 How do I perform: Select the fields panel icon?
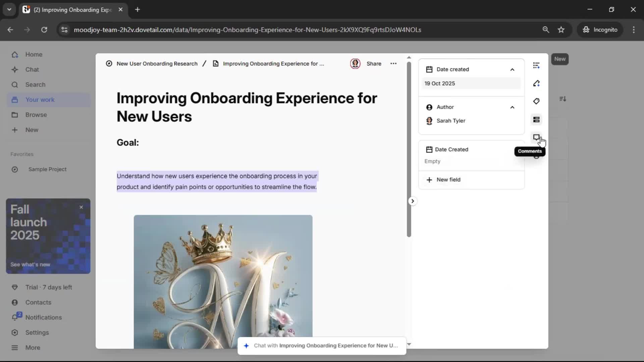click(x=536, y=120)
